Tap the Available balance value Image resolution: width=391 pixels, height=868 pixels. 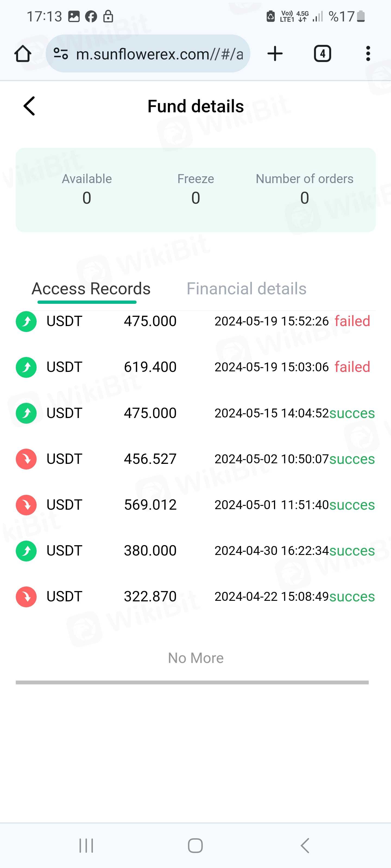(87, 198)
